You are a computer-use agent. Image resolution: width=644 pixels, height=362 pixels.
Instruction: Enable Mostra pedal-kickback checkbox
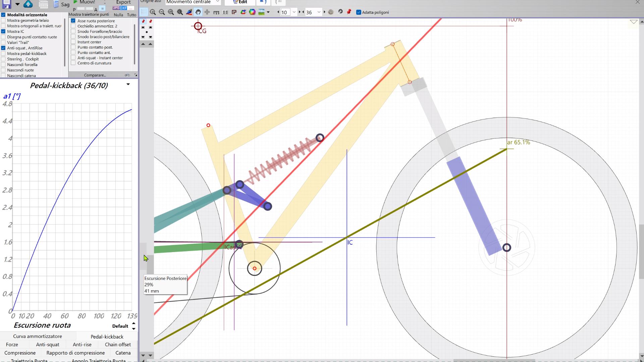(x=3, y=54)
